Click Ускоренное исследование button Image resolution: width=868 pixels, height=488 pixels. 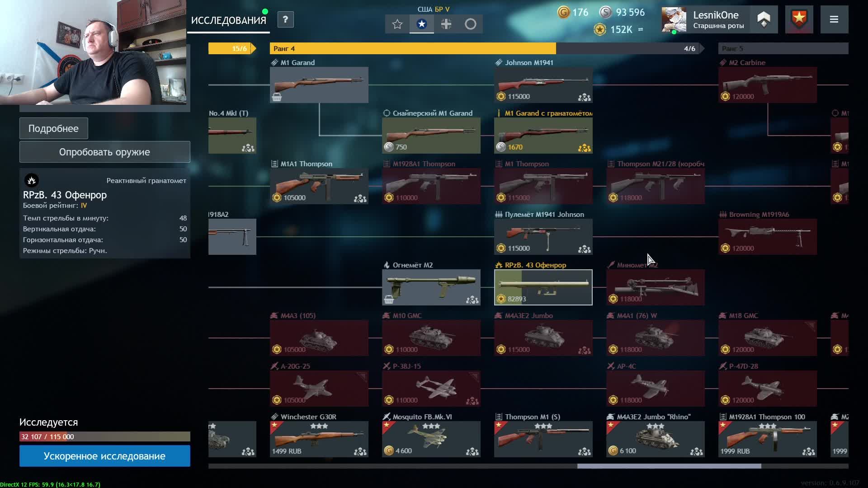pos(104,456)
